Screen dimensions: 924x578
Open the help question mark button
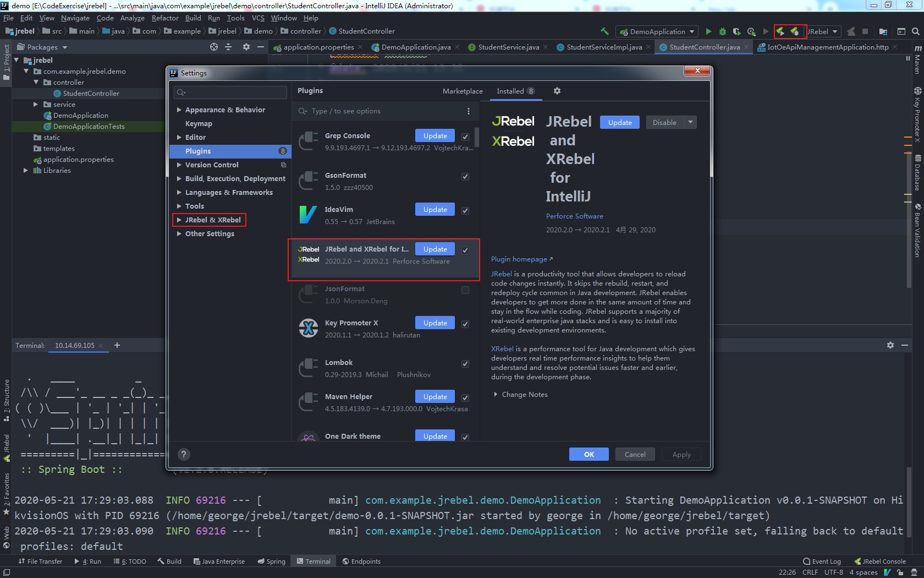click(184, 454)
